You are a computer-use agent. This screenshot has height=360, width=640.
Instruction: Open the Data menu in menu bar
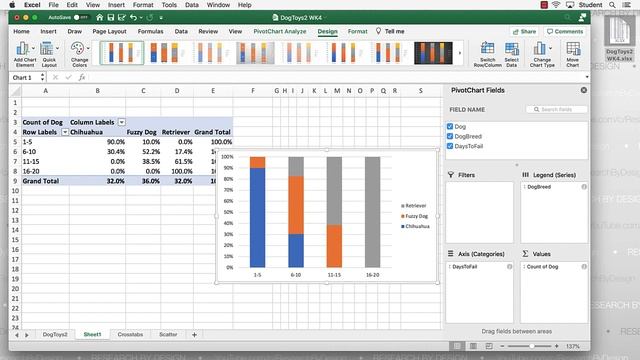(x=191, y=5)
